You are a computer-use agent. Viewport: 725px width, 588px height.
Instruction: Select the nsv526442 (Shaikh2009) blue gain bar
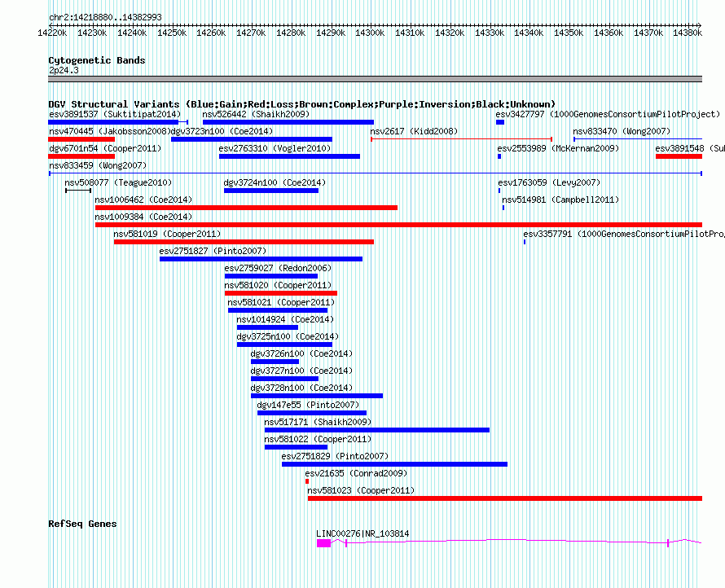288,122
